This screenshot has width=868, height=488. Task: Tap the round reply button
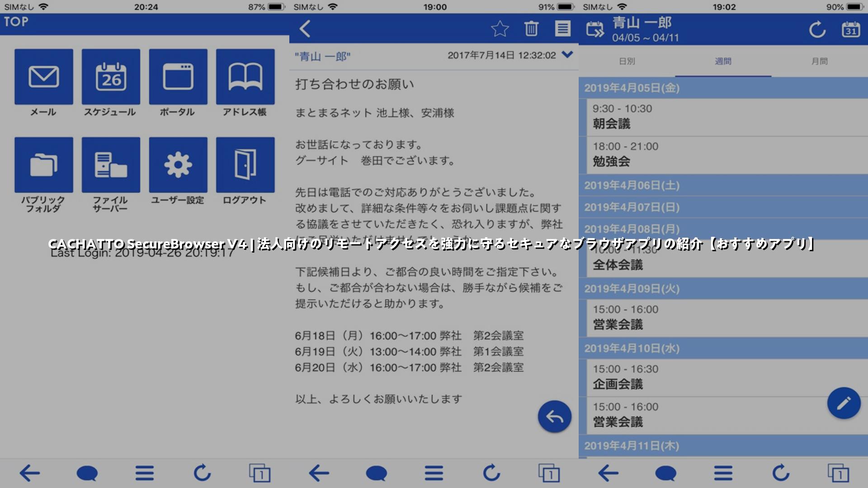[555, 416]
